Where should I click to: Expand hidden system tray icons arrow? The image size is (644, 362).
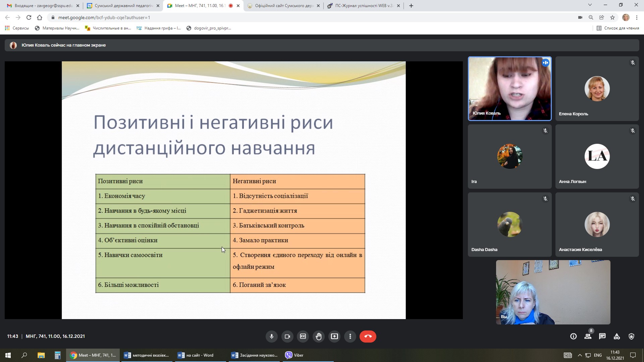coord(580,355)
